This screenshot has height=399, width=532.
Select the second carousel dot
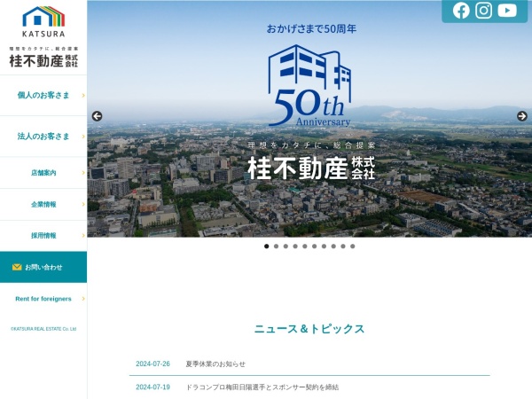tap(276, 246)
